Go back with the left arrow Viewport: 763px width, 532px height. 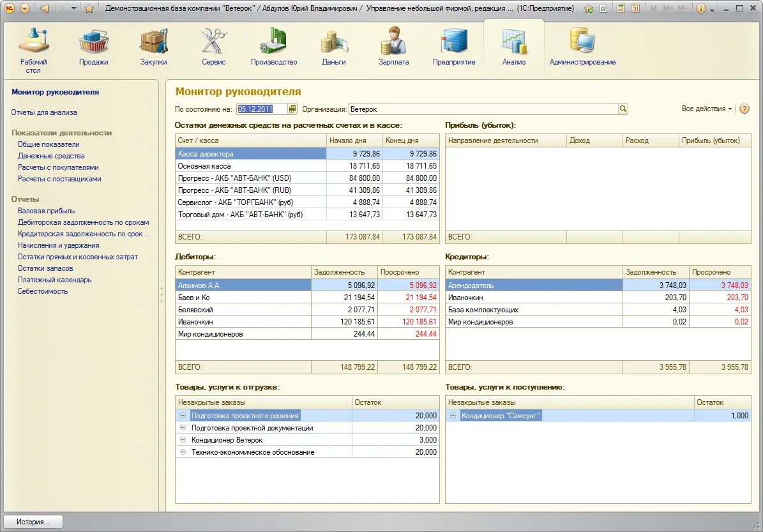pos(44,8)
